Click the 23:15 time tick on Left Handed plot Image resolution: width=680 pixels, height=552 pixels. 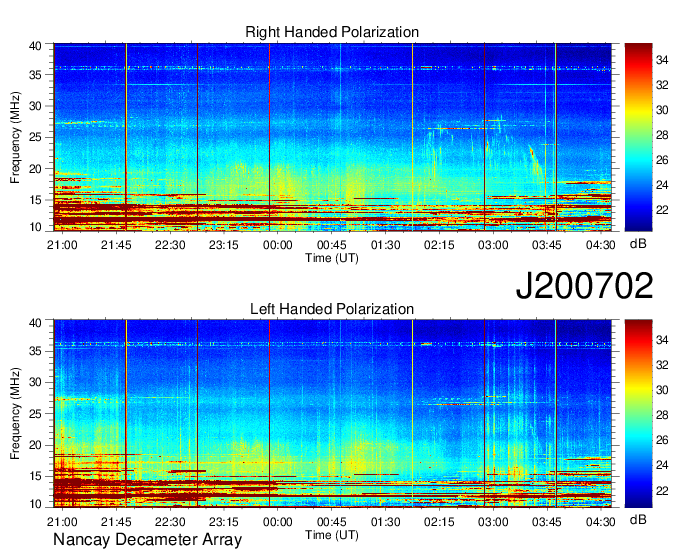[224, 522]
